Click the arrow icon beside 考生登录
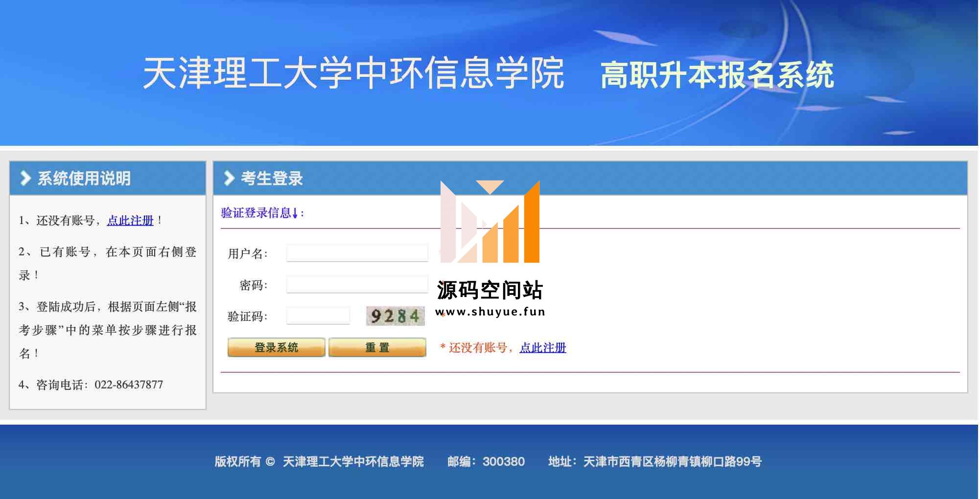This screenshot has width=980, height=499. [x=229, y=178]
